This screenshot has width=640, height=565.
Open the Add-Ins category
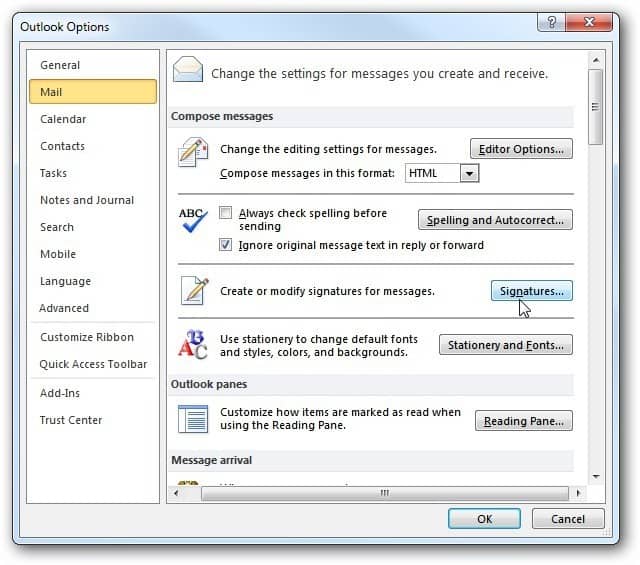point(93,393)
